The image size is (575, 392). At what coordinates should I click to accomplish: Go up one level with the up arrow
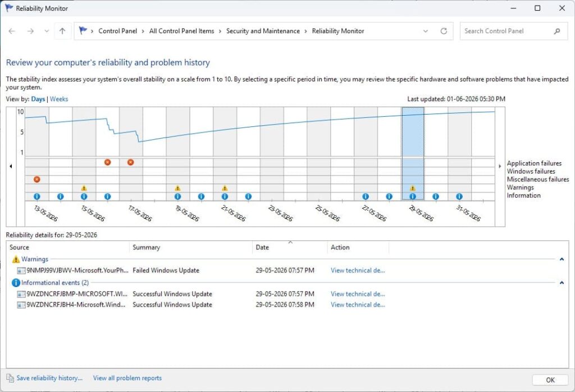[62, 31]
